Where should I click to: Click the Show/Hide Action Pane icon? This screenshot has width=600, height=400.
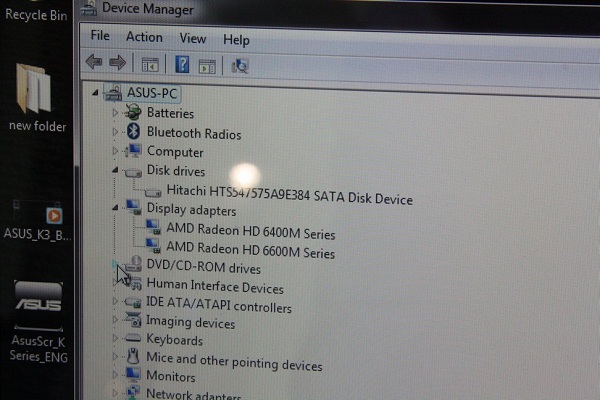(207, 67)
